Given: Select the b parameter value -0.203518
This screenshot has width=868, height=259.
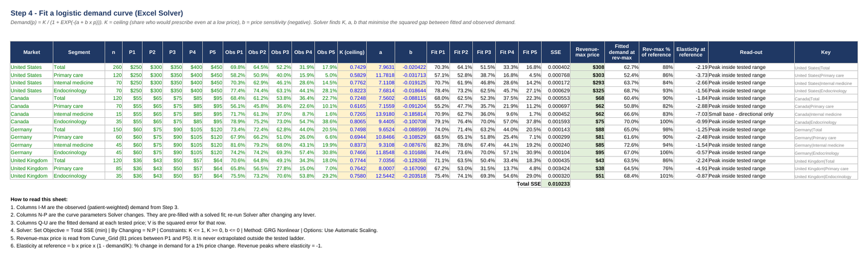Looking at the screenshot, I should 411,176.
